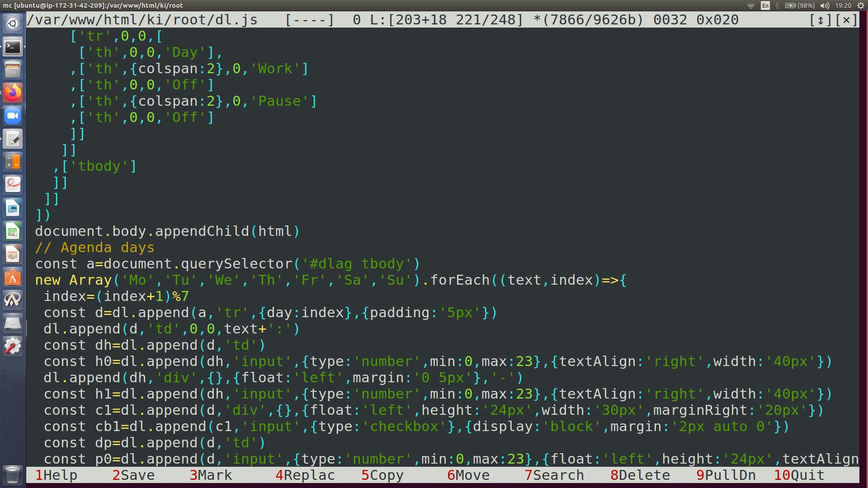Viewport: 868px width, 488px height.
Task: Toggle the editor fullscreen [↕] button
Action: coord(820,20)
